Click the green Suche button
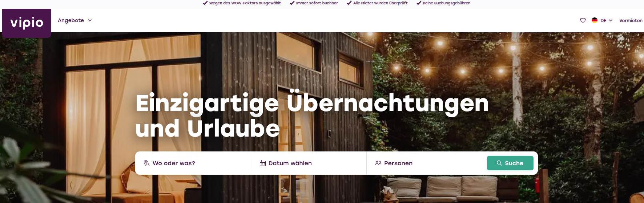 point(510,163)
